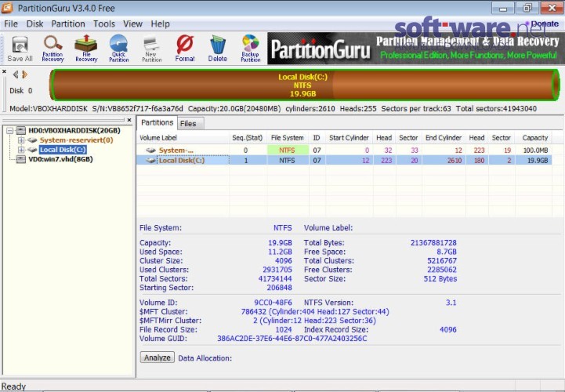The width and height of the screenshot is (565, 392).
Task: Minimize the PartitionGuru window
Action: (503, 8)
